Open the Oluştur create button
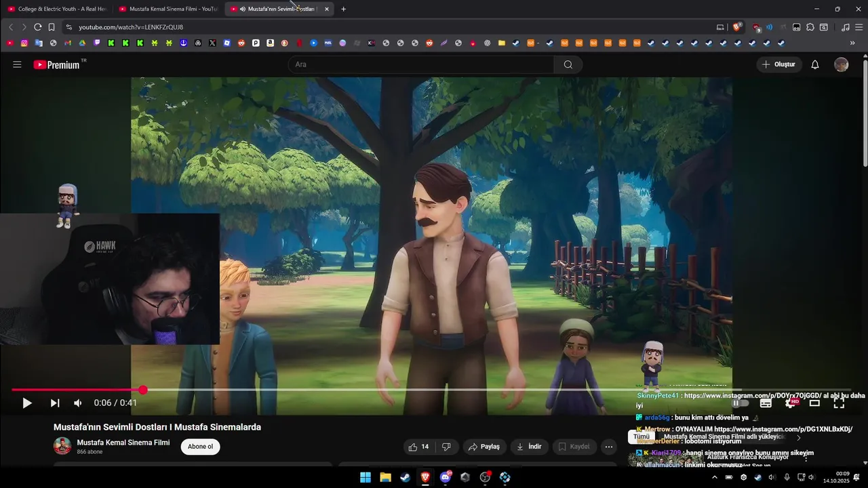Screen dimensions: 868x488 [779, 64]
